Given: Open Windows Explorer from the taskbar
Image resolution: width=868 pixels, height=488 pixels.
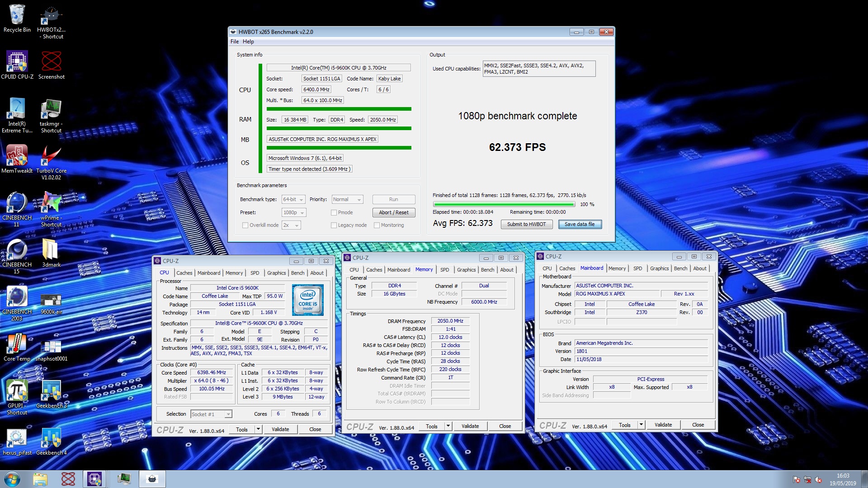Looking at the screenshot, I should click(x=40, y=479).
